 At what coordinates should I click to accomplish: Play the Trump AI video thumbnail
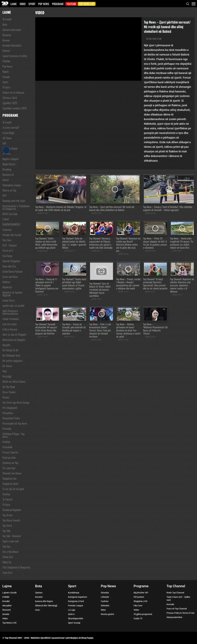click(x=48, y=269)
